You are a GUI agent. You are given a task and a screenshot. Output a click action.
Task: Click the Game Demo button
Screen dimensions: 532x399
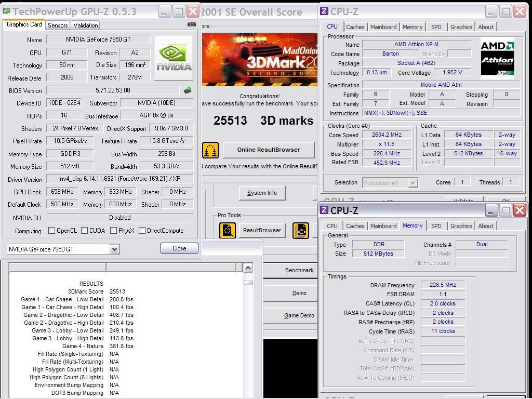[x=290, y=315]
